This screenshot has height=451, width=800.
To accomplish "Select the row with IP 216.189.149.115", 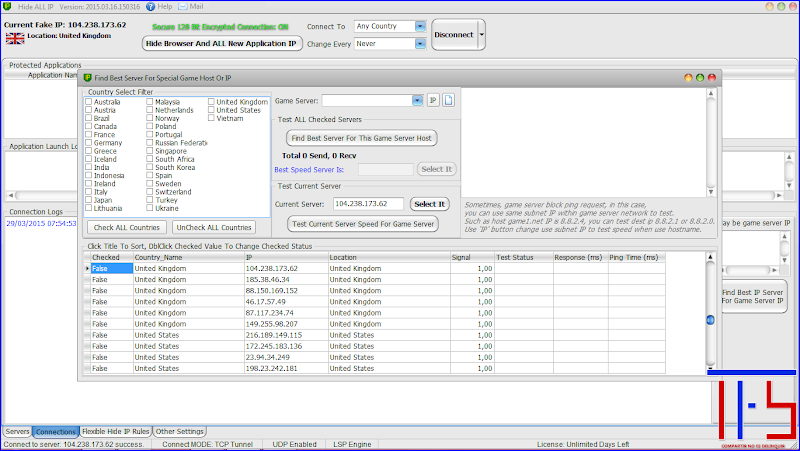I will (x=374, y=335).
